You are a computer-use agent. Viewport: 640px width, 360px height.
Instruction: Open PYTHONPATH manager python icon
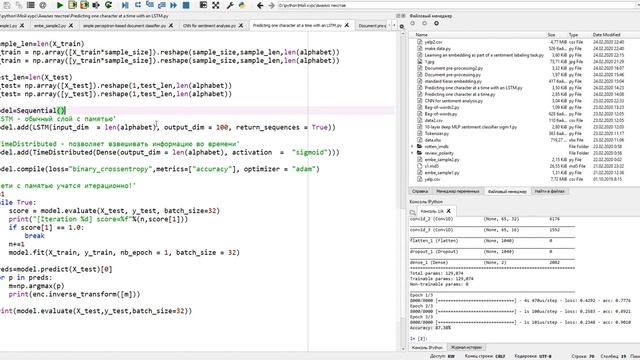click(x=242, y=5)
